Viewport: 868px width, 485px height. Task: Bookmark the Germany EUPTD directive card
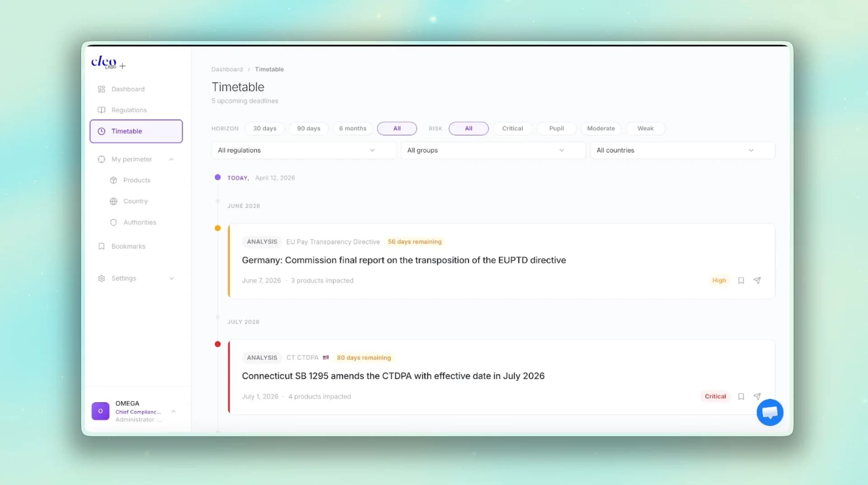click(x=741, y=280)
